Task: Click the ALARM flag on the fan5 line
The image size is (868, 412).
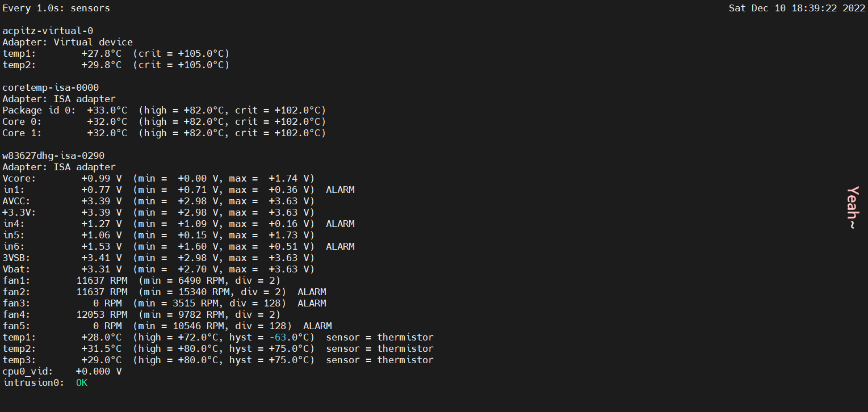Action: coord(317,326)
